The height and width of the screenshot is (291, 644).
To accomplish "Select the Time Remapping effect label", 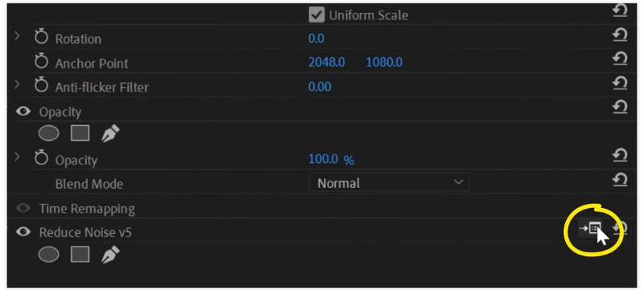I will [87, 209].
